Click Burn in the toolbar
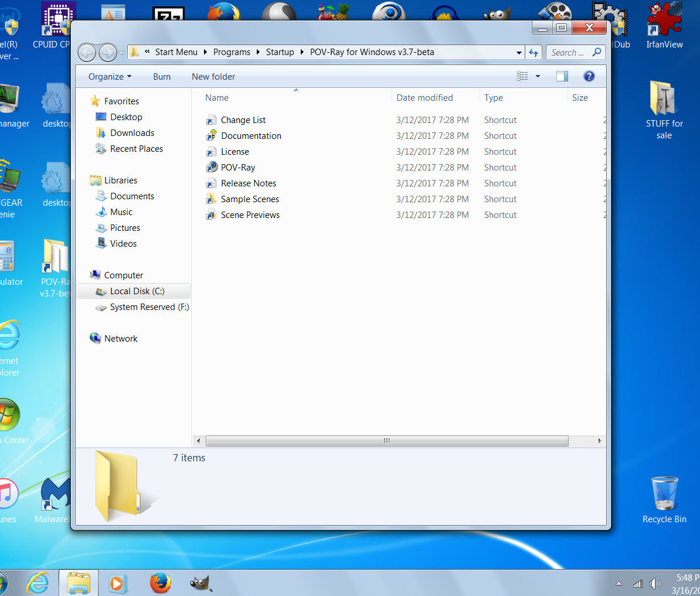The width and height of the screenshot is (700, 596). tap(162, 77)
